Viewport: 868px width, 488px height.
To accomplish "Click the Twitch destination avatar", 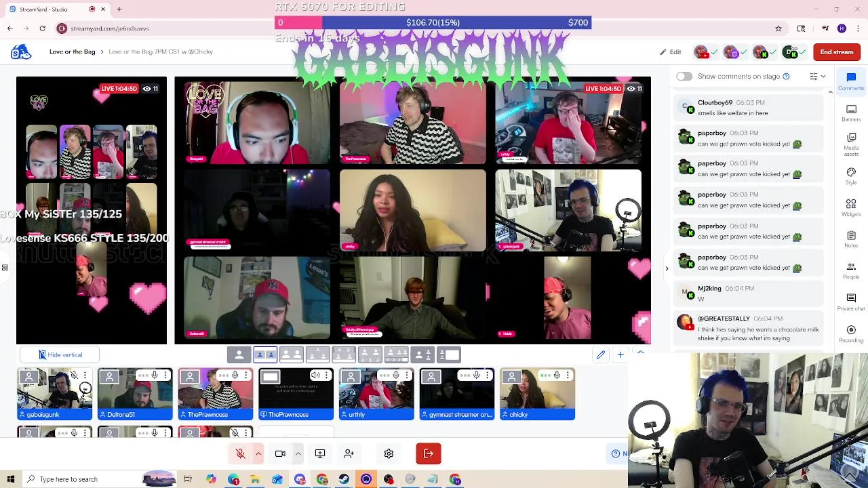I will click(731, 52).
